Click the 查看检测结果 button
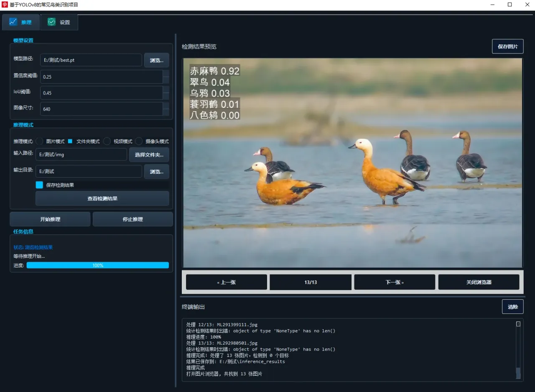The width and height of the screenshot is (535, 392). point(102,199)
